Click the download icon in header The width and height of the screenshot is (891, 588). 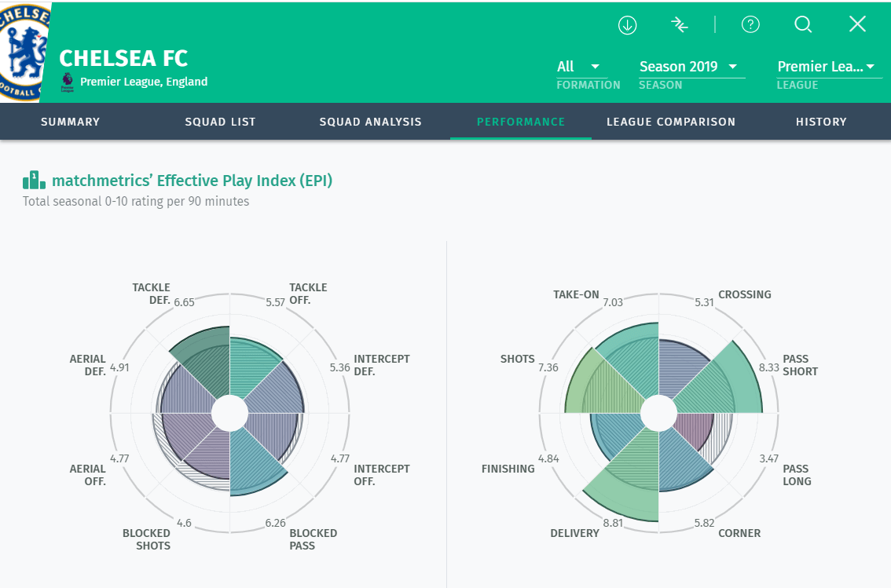[x=627, y=25]
